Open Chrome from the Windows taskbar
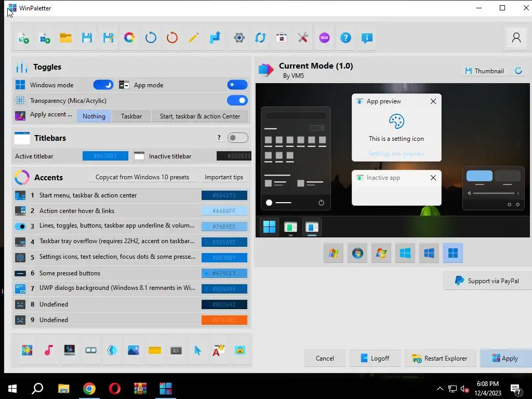Screen dimensions: 532x399 [x=89, y=389]
